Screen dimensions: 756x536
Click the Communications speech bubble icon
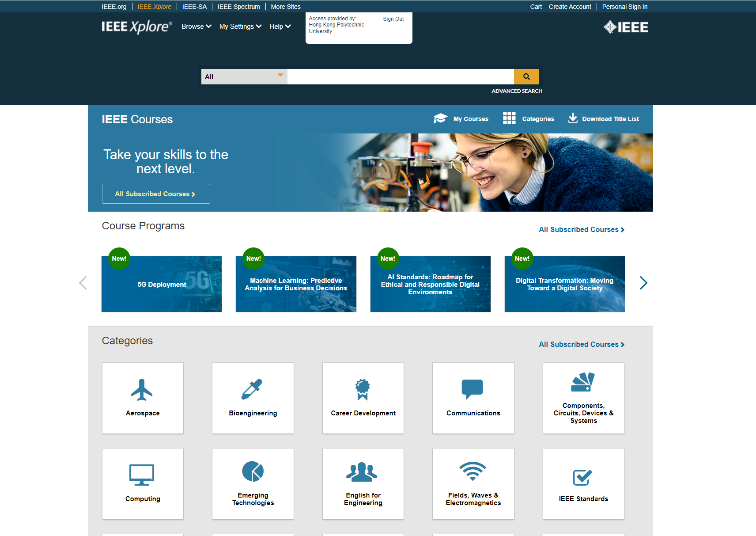(472, 389)
